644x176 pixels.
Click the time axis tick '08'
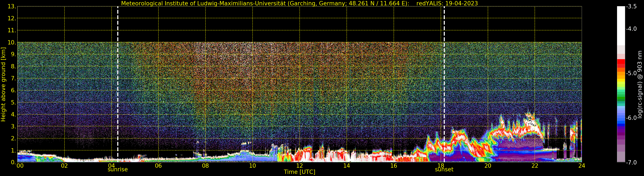[x=205, y=166]
